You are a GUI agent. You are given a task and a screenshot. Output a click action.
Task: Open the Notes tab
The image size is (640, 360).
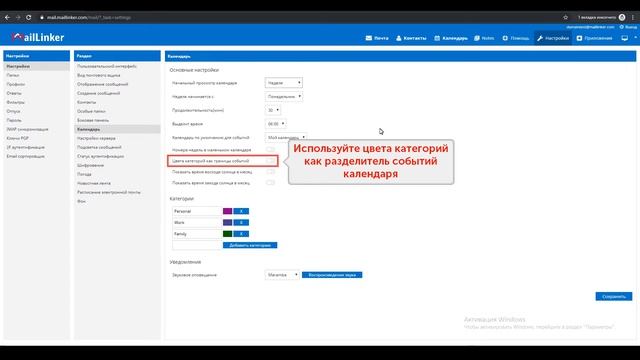point(484,38)
